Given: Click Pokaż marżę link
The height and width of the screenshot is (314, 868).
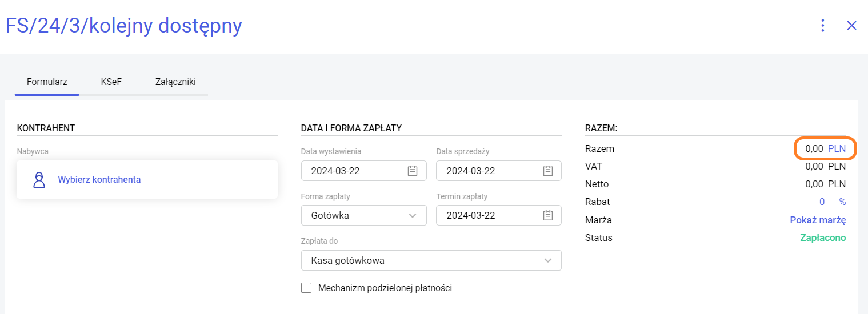Looking at the screenshot, I should click(818, 220).
